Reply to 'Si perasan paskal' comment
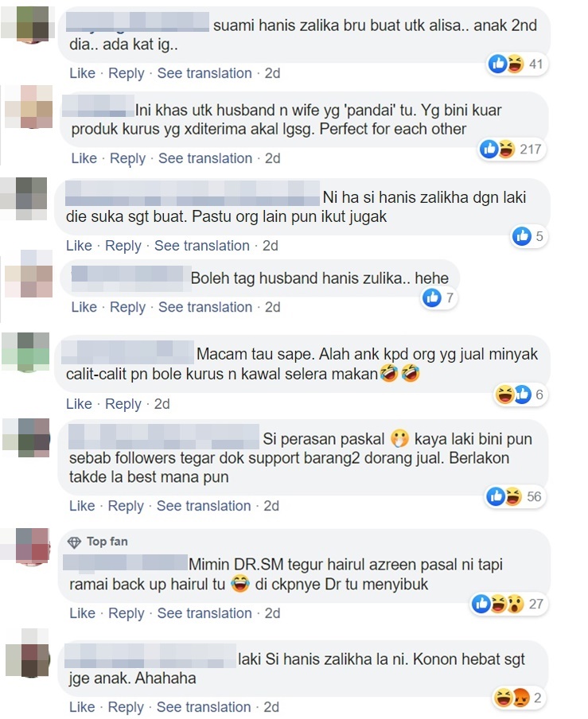The image size is (588, 719). (x=126, y=506)
